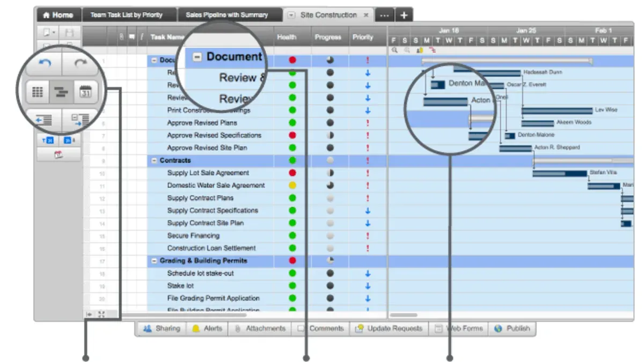Switch to Grid view icon
Screen dimensions: 644x362
point(38,92)
